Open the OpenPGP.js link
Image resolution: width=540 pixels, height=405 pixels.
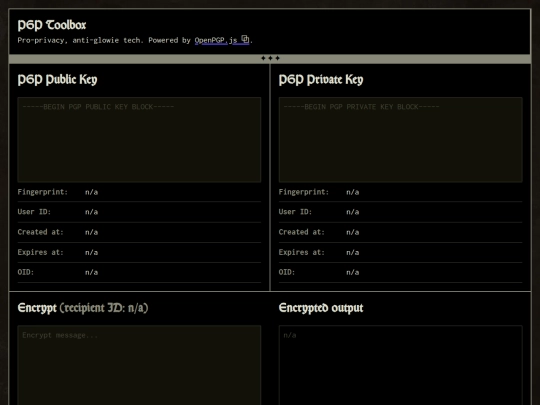click(222, 40)
